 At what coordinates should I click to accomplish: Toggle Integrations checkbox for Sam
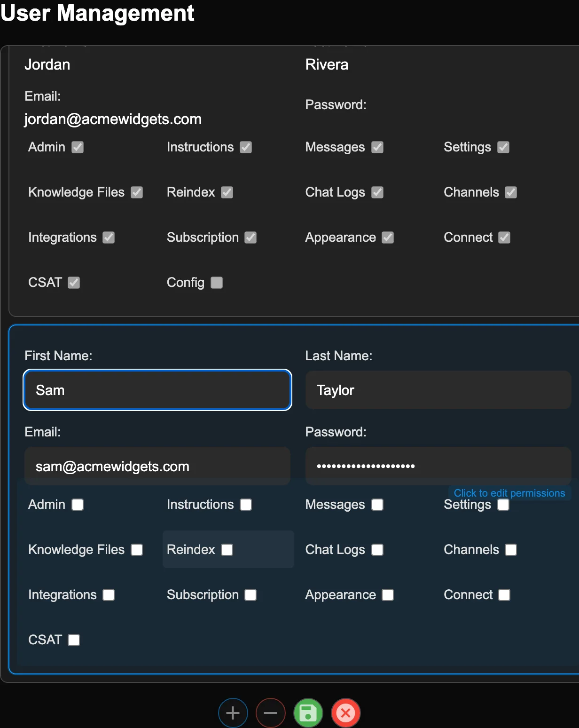pos(109,595)
